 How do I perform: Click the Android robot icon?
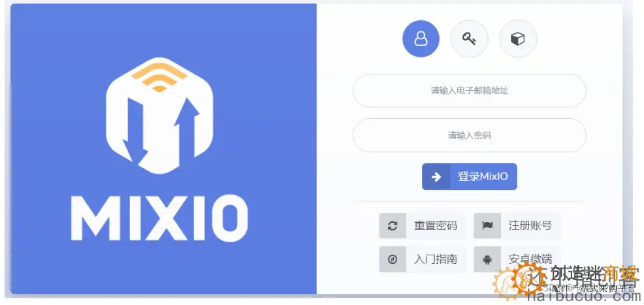click(487, 259)
